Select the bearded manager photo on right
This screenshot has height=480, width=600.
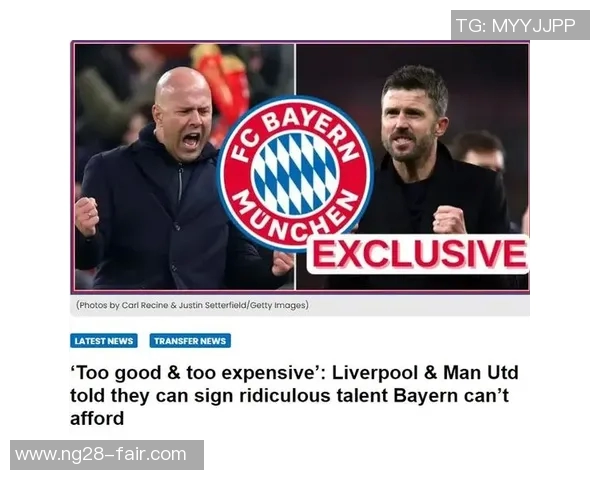click(x=413, y=167)
